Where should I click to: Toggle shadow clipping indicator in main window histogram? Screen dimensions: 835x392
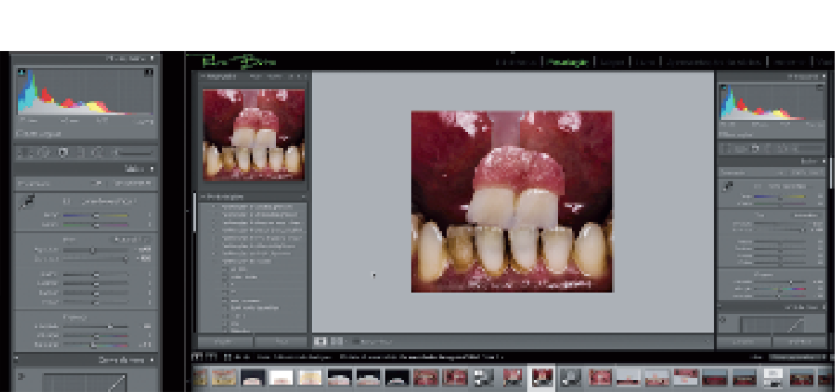[723, 88]
